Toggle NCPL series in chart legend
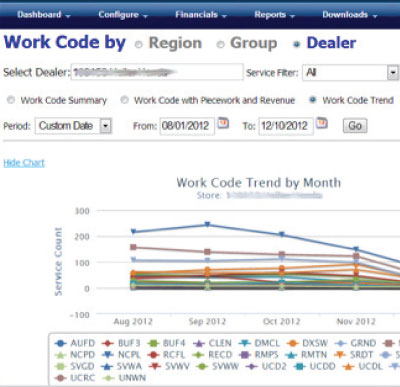The image size is (400, 387). point(121,355)
